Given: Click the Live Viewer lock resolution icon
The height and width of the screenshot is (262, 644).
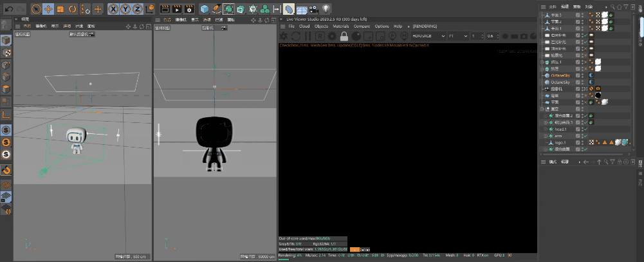Looking at the screenshot, I should click(x=344, y=36).
